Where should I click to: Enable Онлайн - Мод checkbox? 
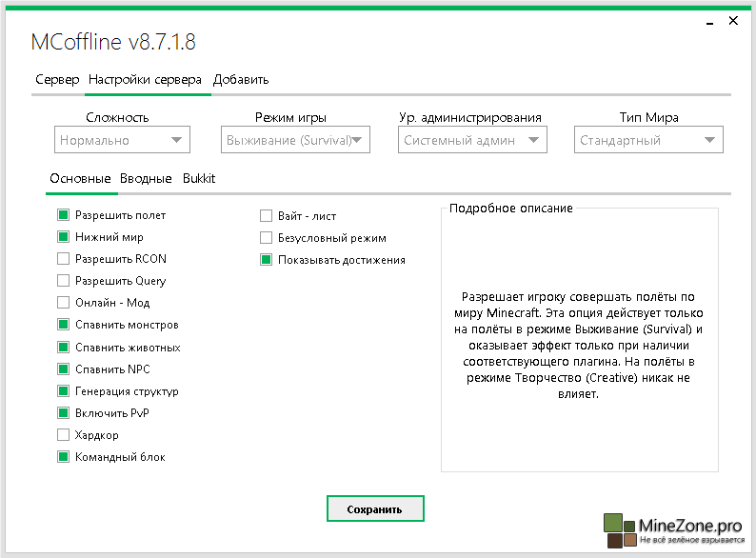[64, 303]
